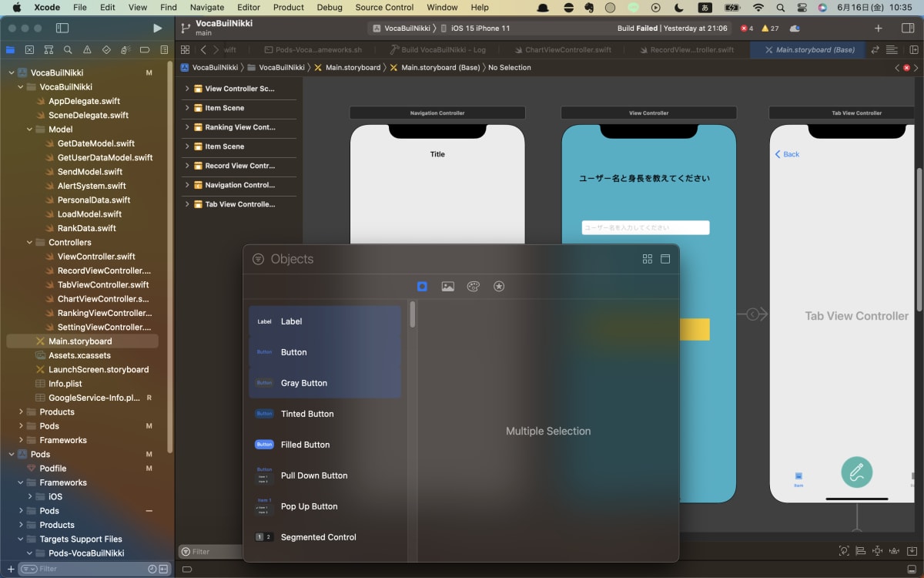This screenshot has width=924, height=578.
Task: Choose Label in Objects list
Action: (325, 321)
